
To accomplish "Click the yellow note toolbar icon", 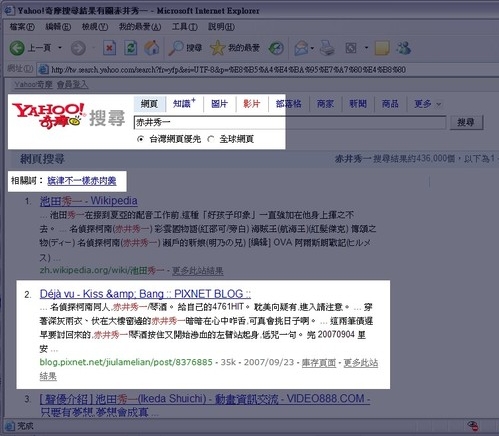I will [382, 48].
